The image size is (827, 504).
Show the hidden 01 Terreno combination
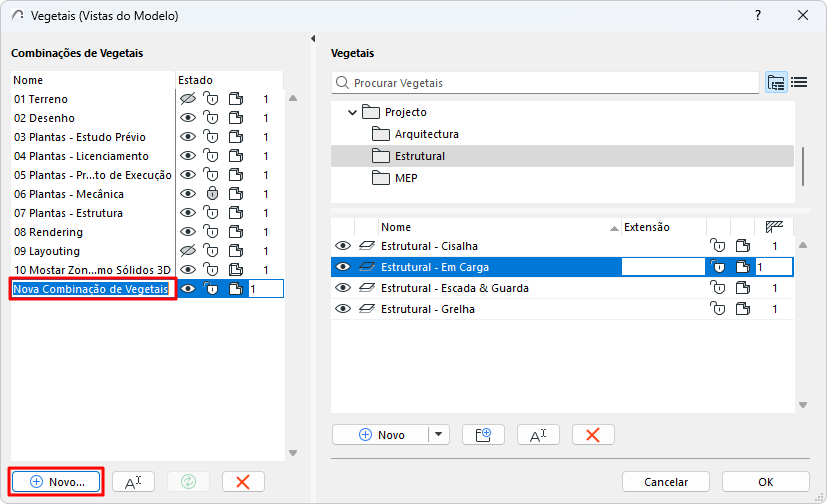(x=186, y=99)
